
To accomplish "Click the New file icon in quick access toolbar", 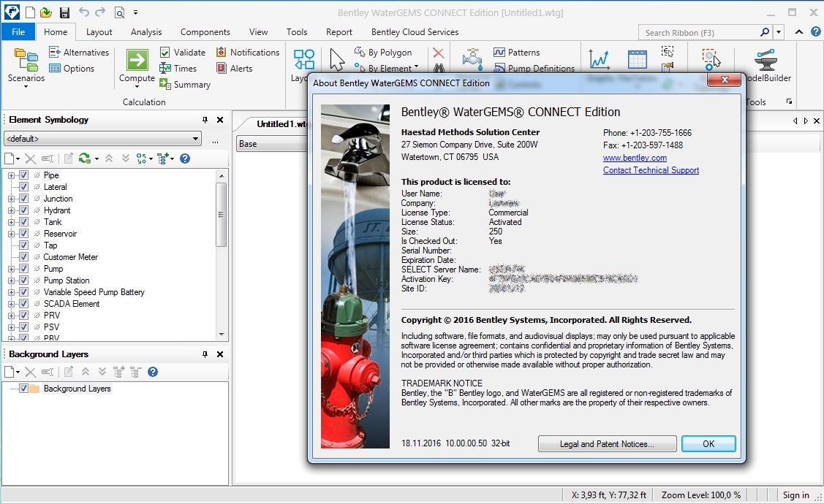I will [x=30, y=12].
